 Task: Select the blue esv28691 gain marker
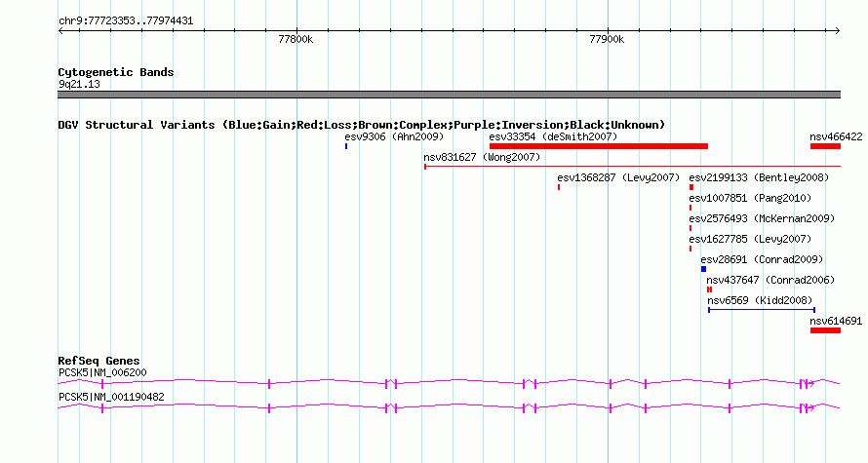(703, 269)
